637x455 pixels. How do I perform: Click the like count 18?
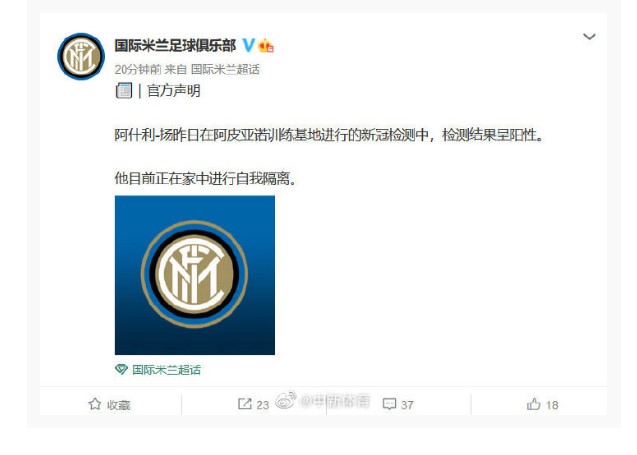(x=552, y=405)
